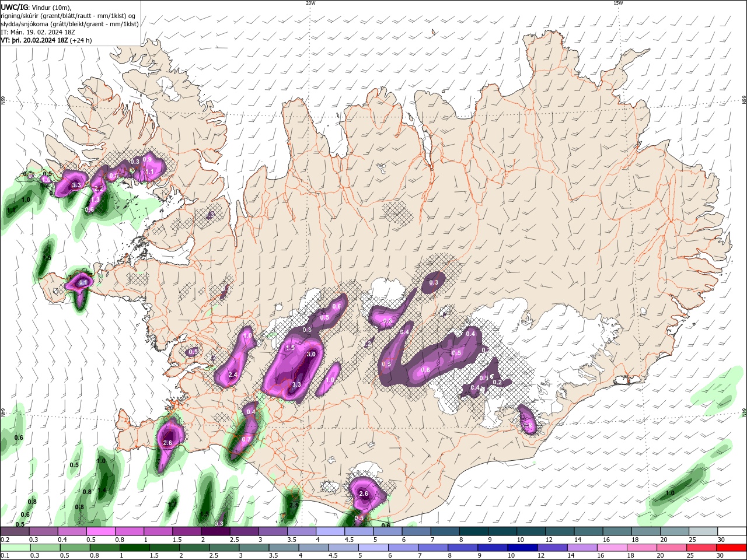The image size is (747, 560).
Task: Click the "4.1" value over Snæfellsnes peninsula
Action: pyautogui.click(x=83, y=282)
